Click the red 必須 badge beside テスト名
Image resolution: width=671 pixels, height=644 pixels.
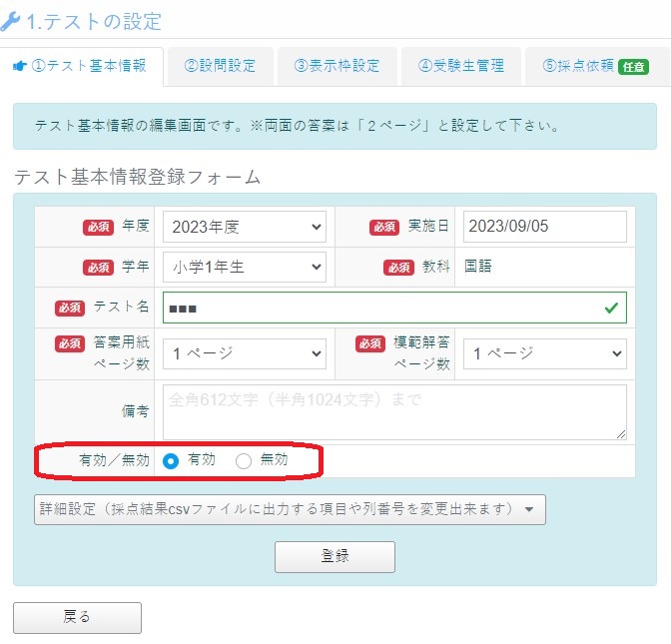click(x=69, y=308)
